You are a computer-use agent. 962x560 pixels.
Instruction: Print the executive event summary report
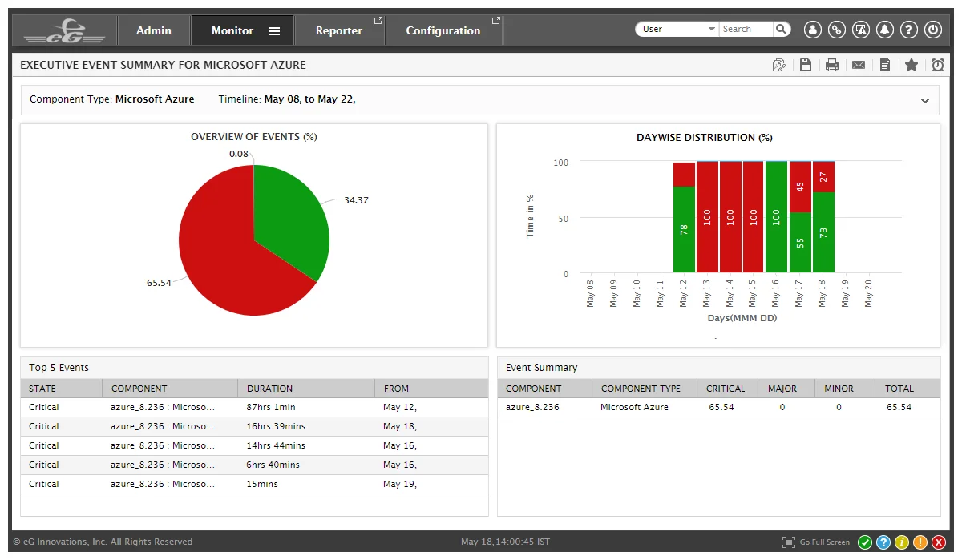(x=832, y=65)
